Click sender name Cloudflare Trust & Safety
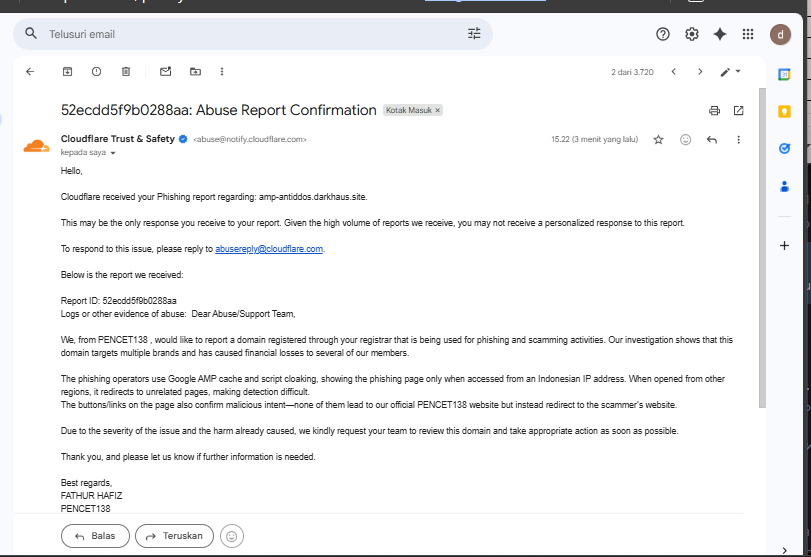811x557 pixels. (117, 139)
